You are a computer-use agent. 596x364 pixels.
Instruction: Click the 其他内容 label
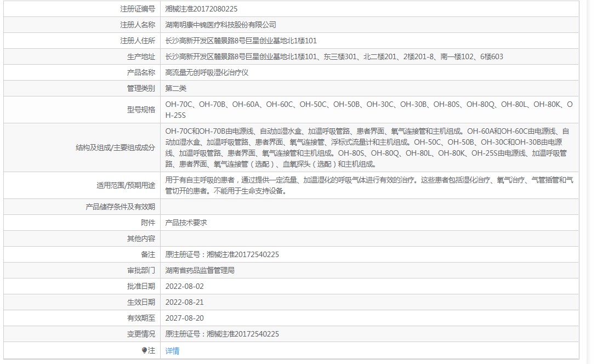141,238
